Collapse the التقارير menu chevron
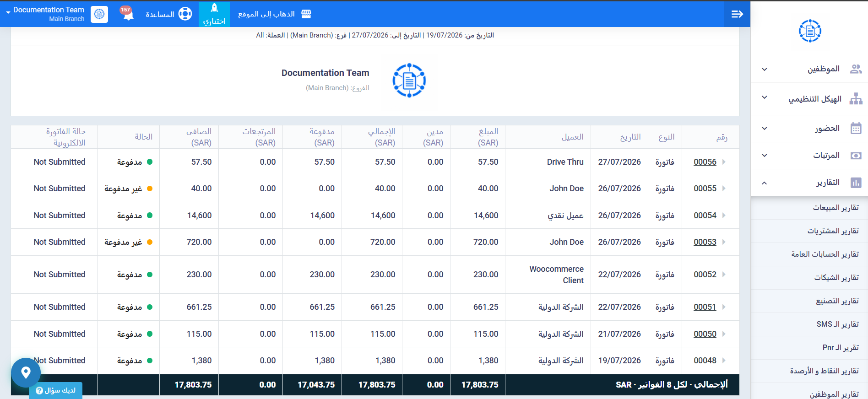Screen dimensions: 868x399 (x=764, y=183)
